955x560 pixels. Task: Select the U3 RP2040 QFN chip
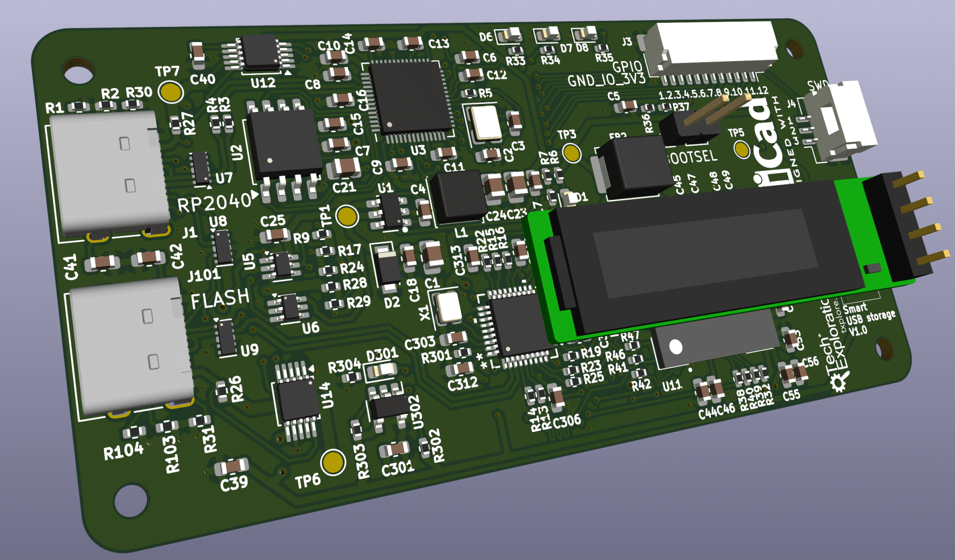(410, 97)
